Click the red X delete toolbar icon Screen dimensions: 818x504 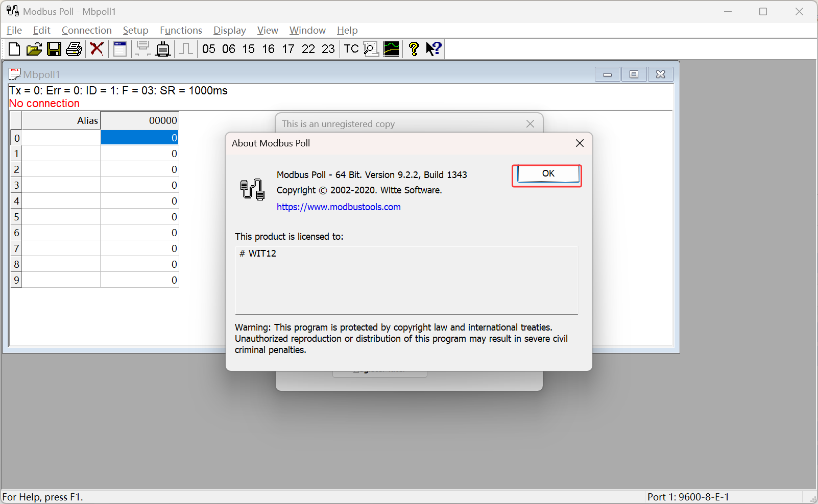(x=97, y=49)
